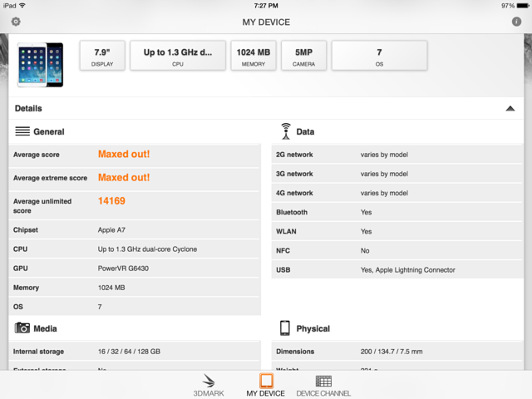Open settings via the gear icon
Viewport: 532px width, 399px height.
[16, 22]
